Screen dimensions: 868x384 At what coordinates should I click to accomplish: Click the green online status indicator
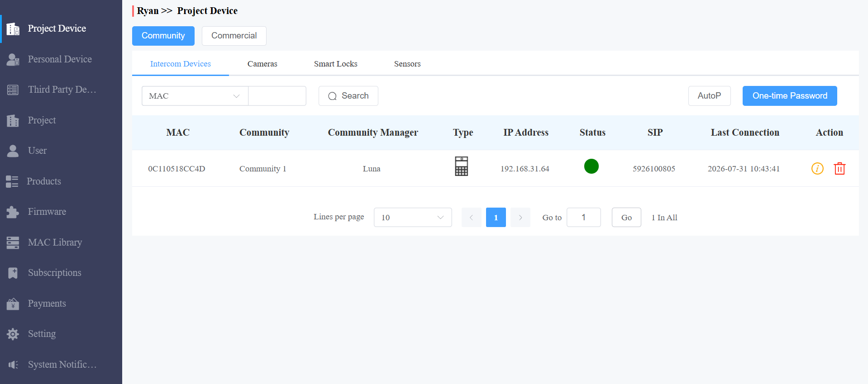click(591, 166)
